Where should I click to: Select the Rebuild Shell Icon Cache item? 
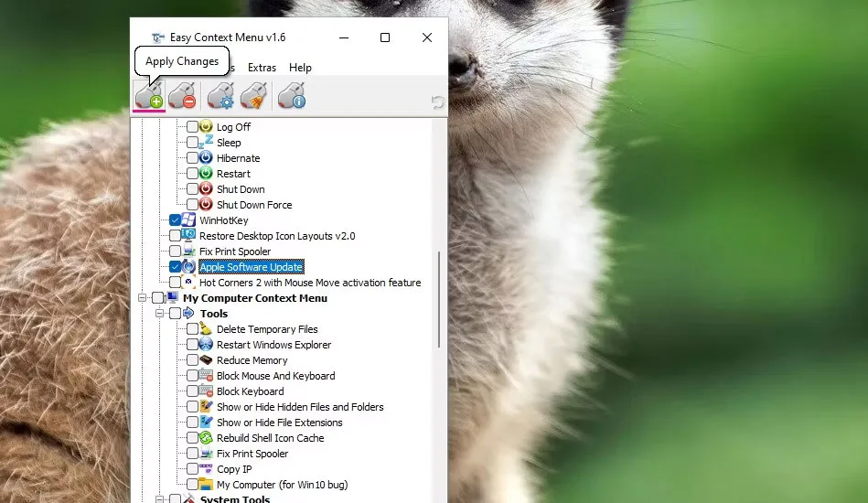click(270, 438)
